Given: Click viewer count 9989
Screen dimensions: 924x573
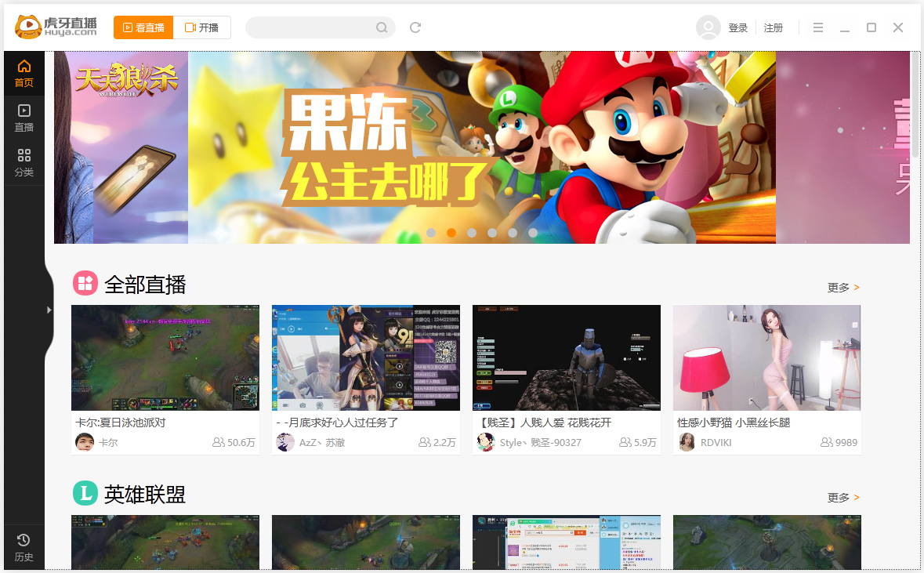Looking at the screenshot, I should point(839,443).
